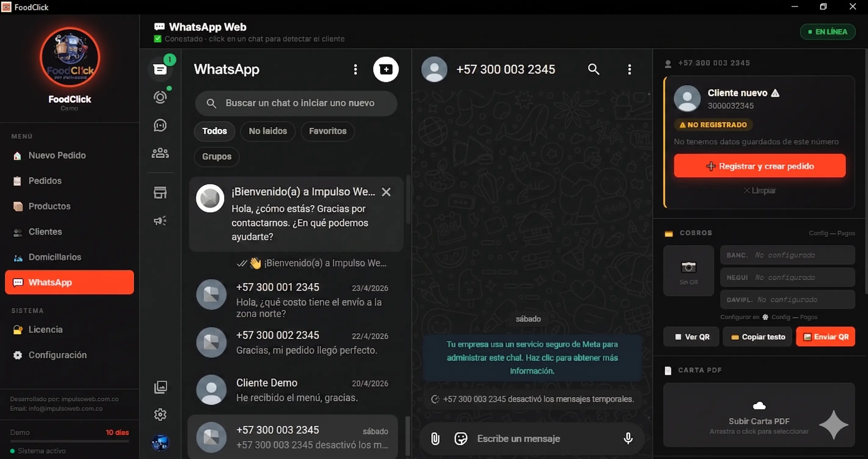The height and width of the screenshot is (459, 868).
Task: Click the Enviar QR button
Action: (x=826, y=337)
